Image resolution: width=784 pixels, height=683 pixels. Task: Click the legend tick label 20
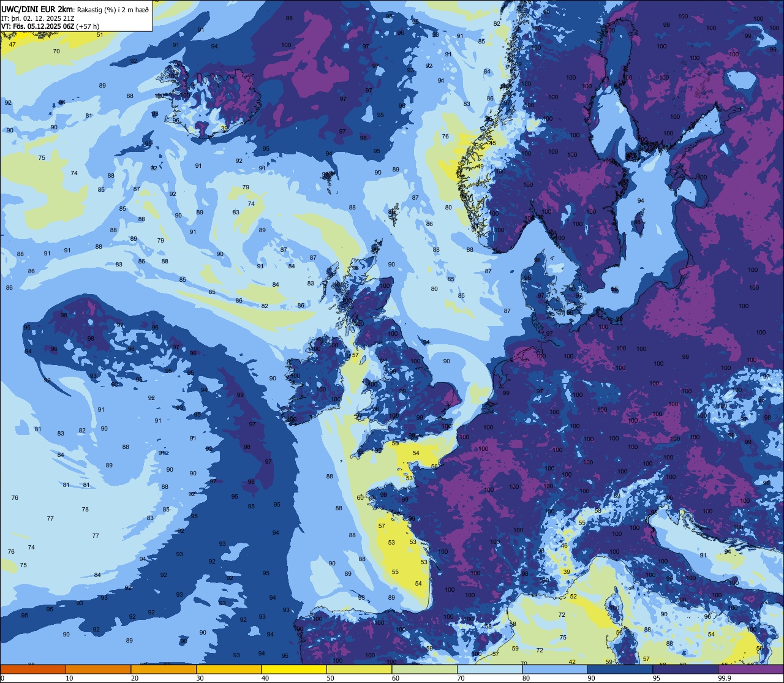coord(135,678)
